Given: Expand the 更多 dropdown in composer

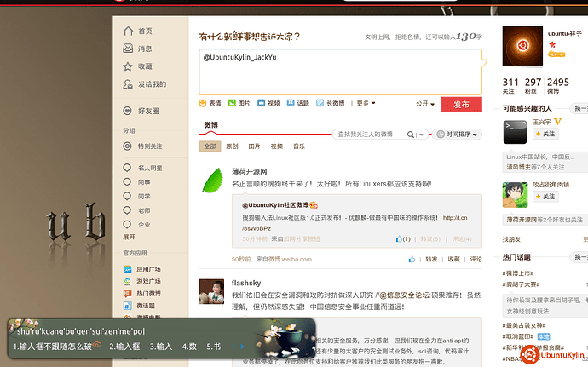Looking at the screenshot, I should (366, 103).
